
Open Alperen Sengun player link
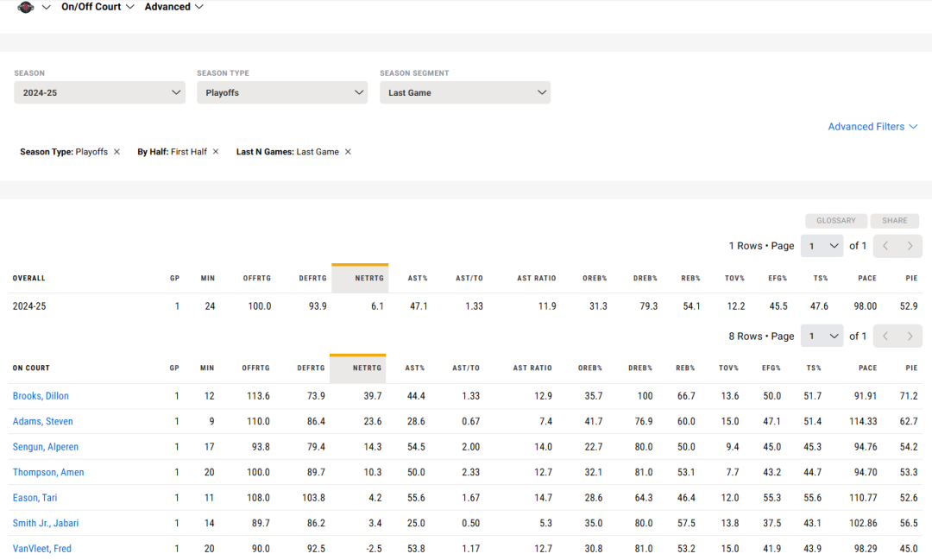click(x=45, y=447)
